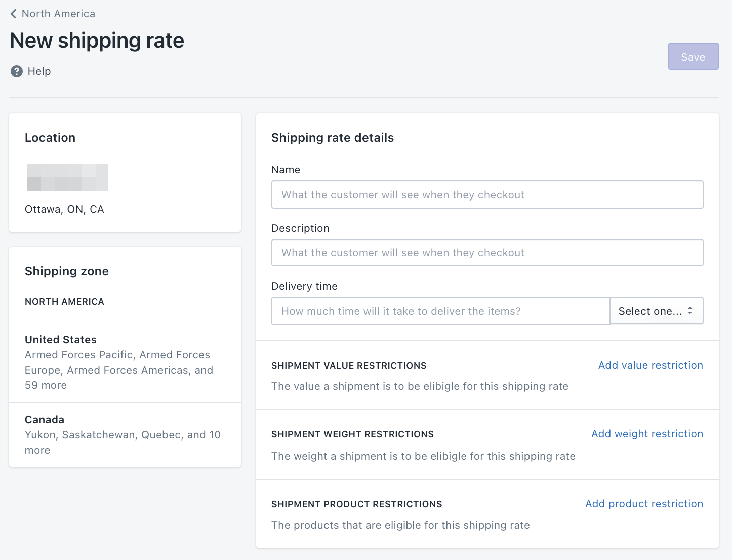This screenshot has height=560, width=732.
Task: Click the blurred location name thumbnail
Action: click(x=68, y=177)
